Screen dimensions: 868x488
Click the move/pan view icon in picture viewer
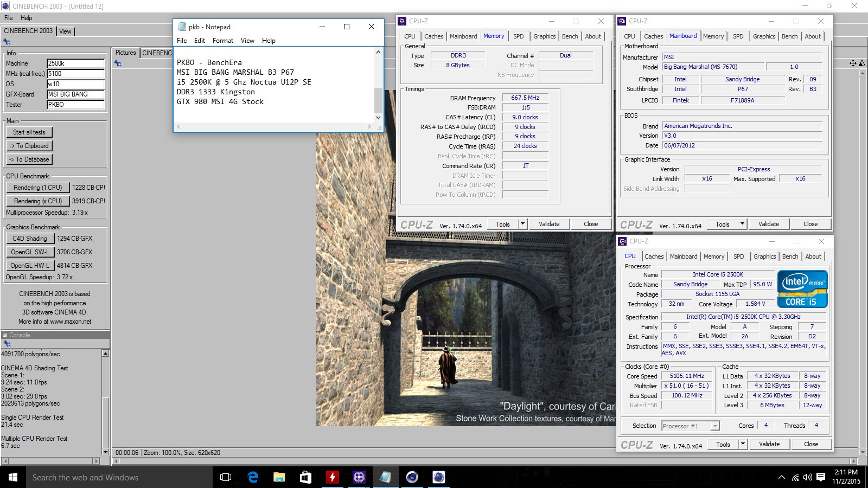[853, 63]
